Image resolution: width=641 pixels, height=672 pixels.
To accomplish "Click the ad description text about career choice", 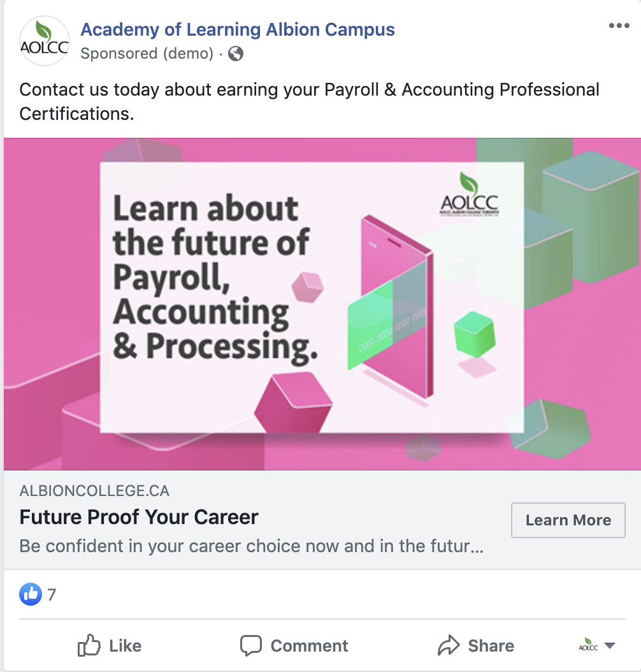I will coord(252,546).
